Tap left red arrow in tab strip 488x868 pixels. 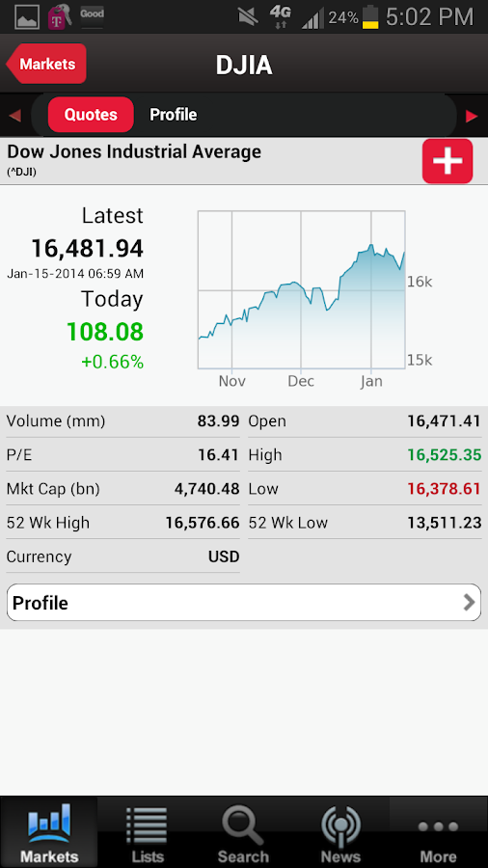(x=14, y=116)
